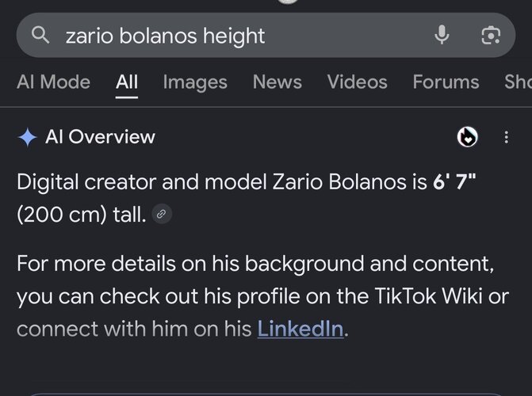532x396 pixels.
Task: Select the partially visible Shopping tab
Action: (518, 82)
